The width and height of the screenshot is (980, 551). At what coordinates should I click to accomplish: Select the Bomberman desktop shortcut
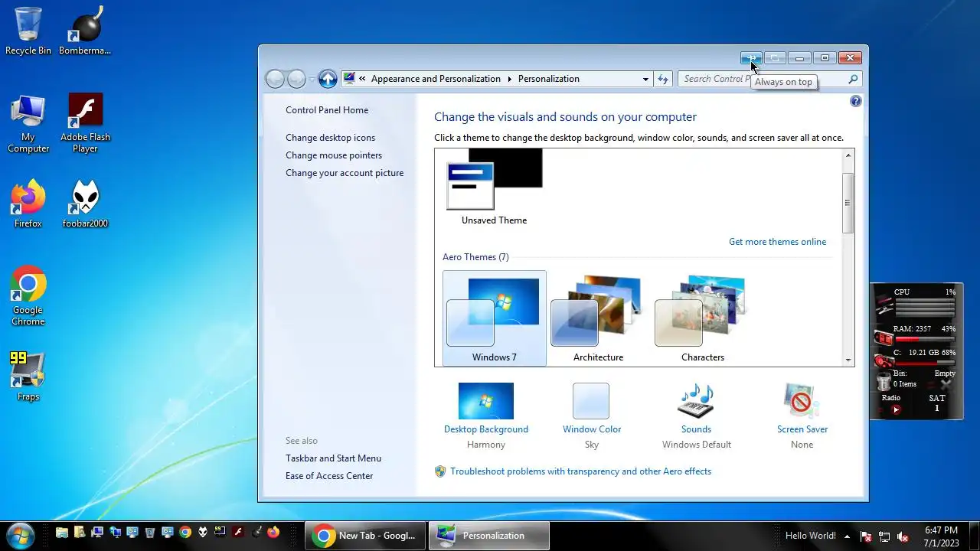coord(85,31)
